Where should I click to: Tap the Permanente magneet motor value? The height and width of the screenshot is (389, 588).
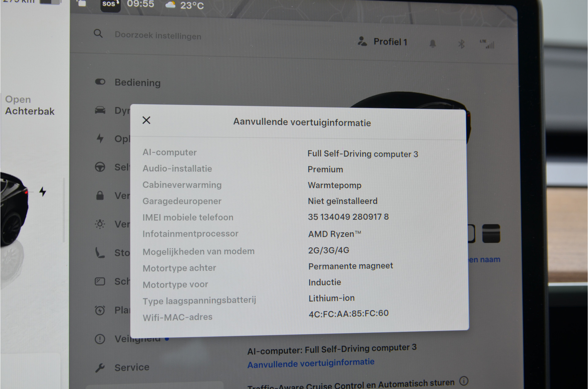(350, 266)
